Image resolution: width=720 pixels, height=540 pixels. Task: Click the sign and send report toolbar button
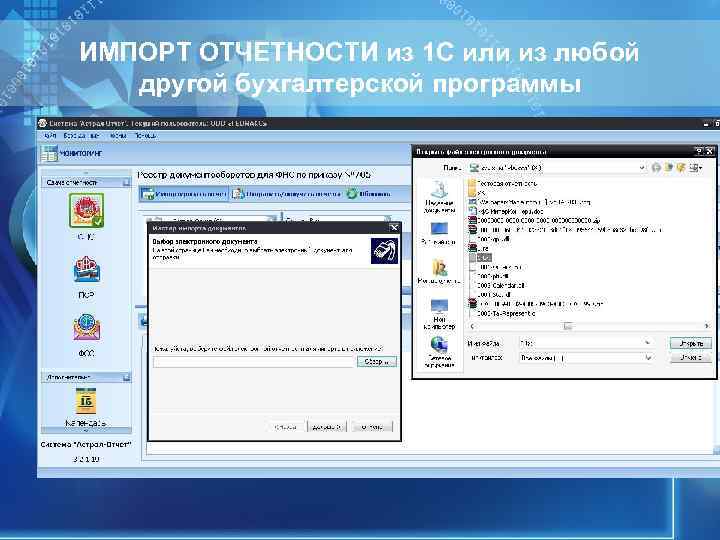[x=287, y=194]
